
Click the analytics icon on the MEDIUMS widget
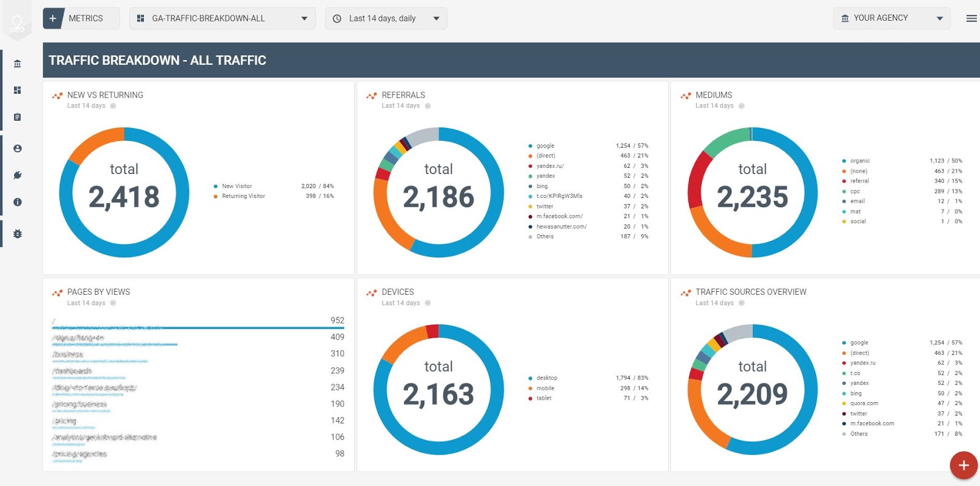[x=686, y=96]
